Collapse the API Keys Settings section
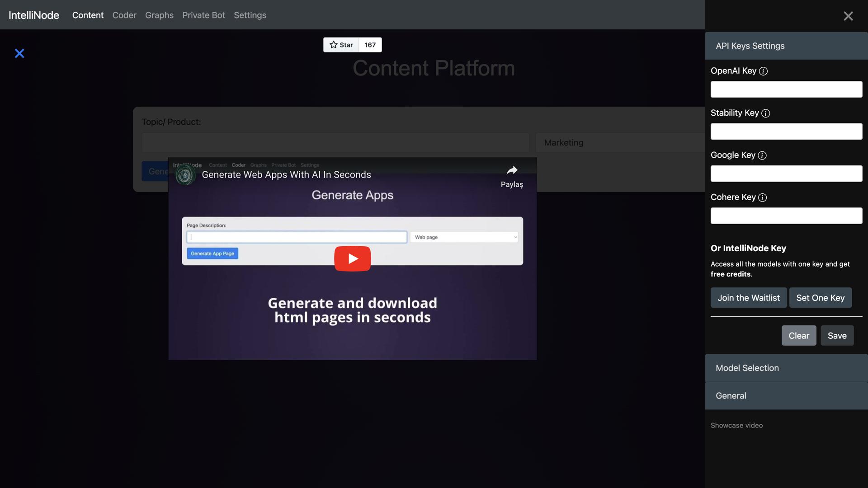 point(786,46)
